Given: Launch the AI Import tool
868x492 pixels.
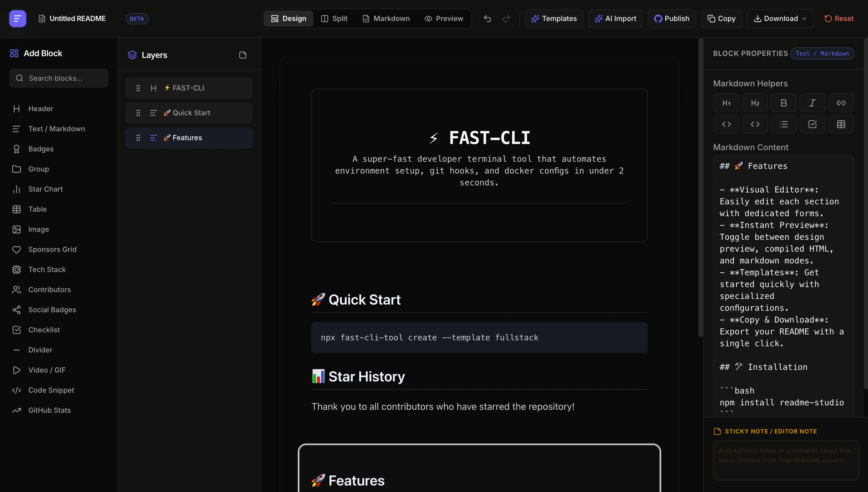Looking at the screenshot, I should click(615, 19).
